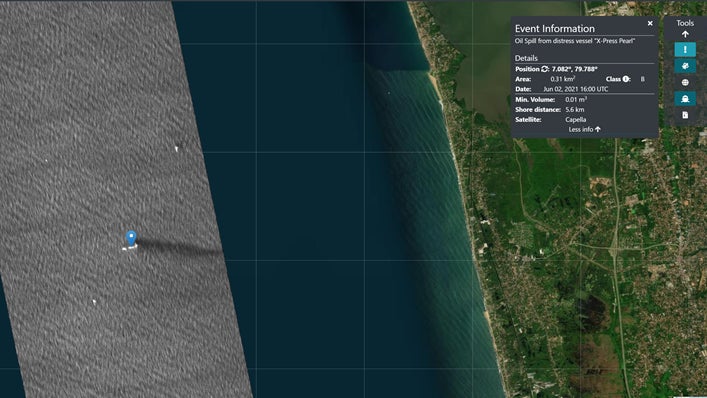
Task: Collapse the Tools panel with up arrow
Action: [x=685, y=34]
